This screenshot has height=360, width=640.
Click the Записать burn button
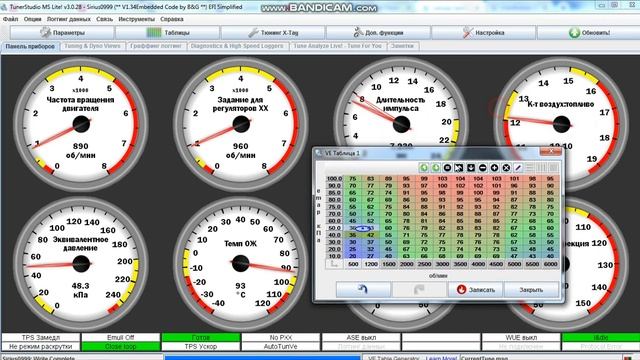[x=476, y=289]
